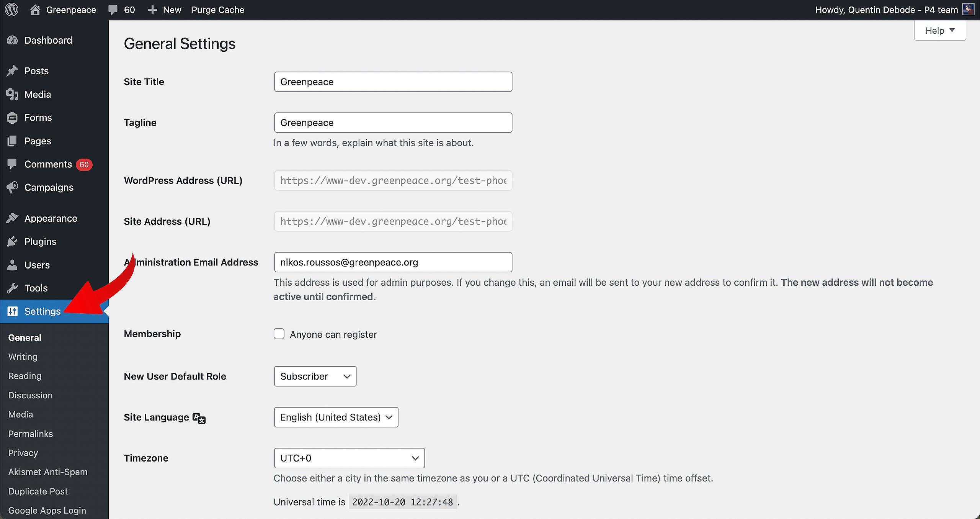Click the WordPress logo icon in admin bar
Image resolution: width=980 pixels, height=519 pixels.
(12, 10)
